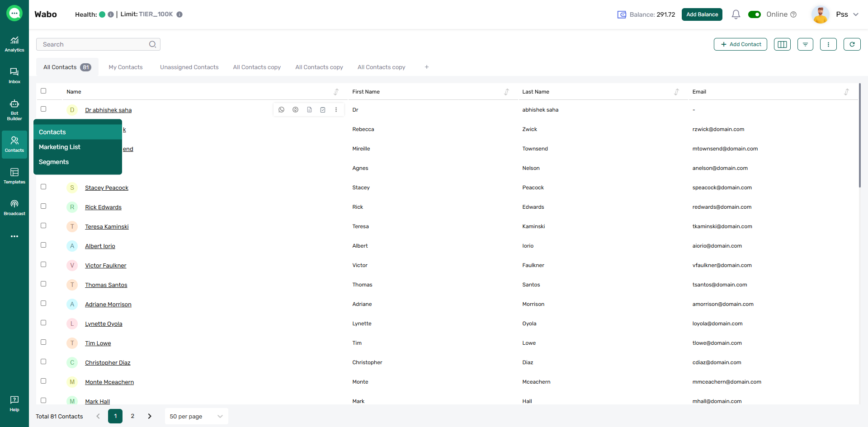Select the Thomas Santos row checkbox
The image size is (868, 427).
click(43, 284)
